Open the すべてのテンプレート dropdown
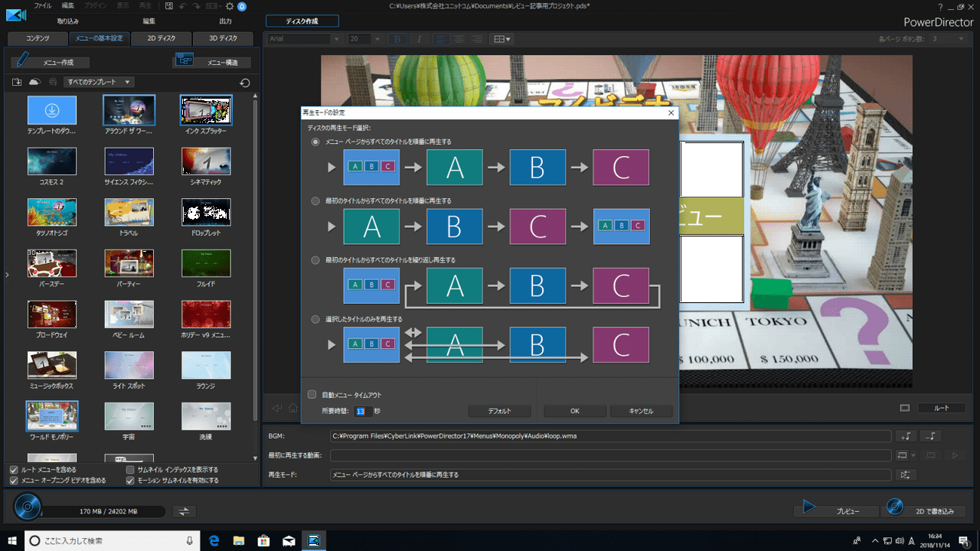Screen dimensions: 980x551 100,82
